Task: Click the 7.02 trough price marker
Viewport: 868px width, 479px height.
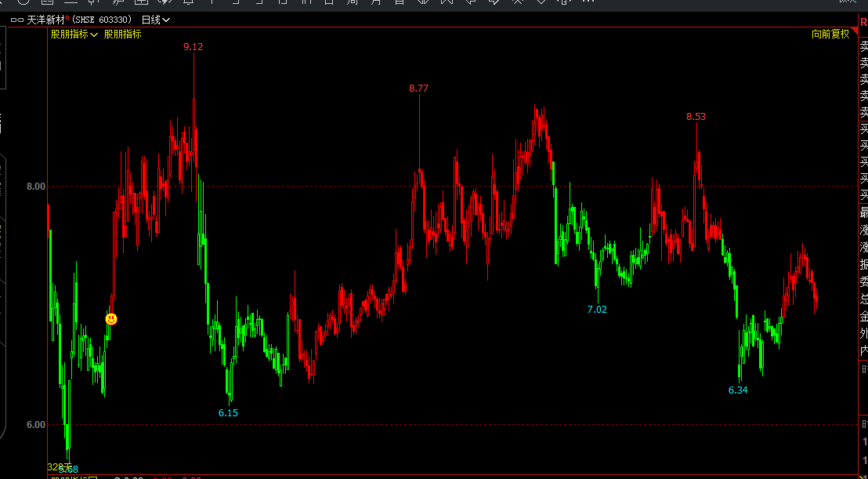Action: [597, 310]
